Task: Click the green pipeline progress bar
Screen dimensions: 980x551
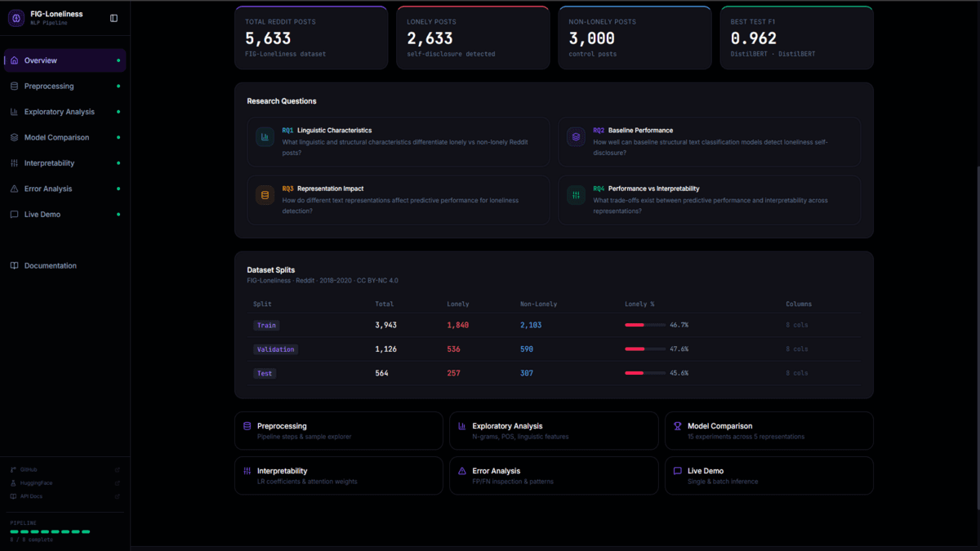Action: (x=50, y=531)
